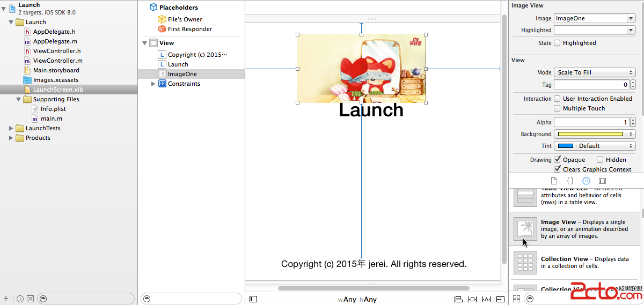
Task: Toggle source control status filter icon
Action: [31, 299]
